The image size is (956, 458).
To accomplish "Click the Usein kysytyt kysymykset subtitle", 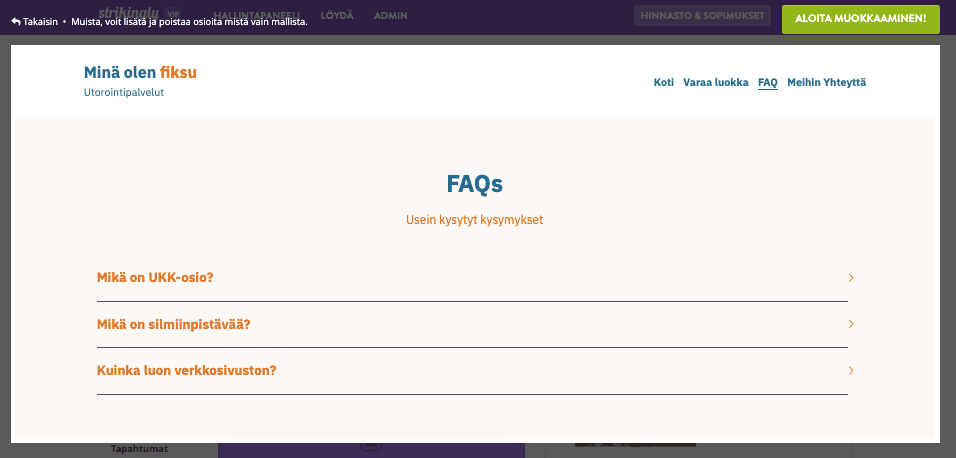I will coord(474,220).
